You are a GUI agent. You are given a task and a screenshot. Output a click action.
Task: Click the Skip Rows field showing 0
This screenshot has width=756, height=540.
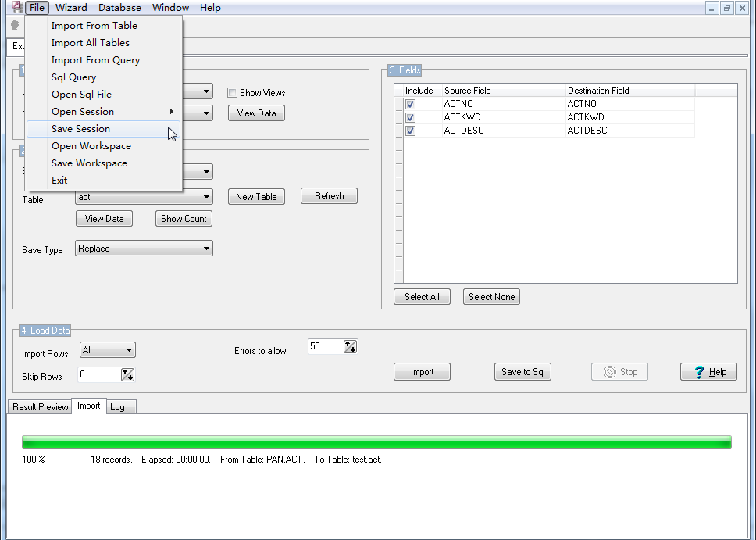pos(99,374)
